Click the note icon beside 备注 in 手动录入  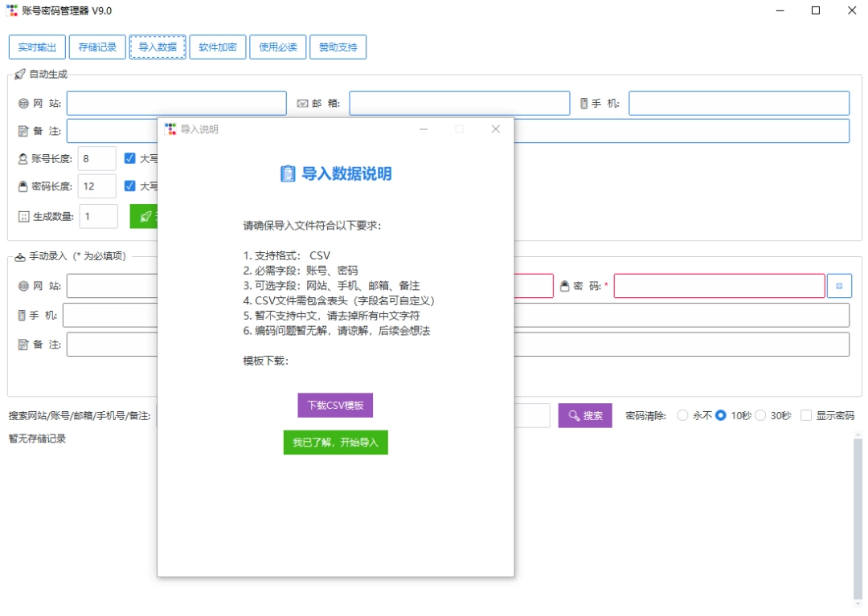click(23, 345)
